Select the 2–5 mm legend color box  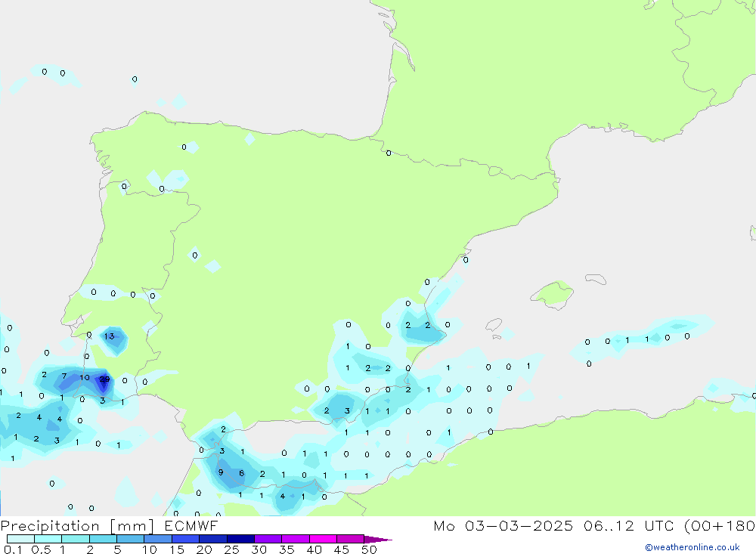103,539
